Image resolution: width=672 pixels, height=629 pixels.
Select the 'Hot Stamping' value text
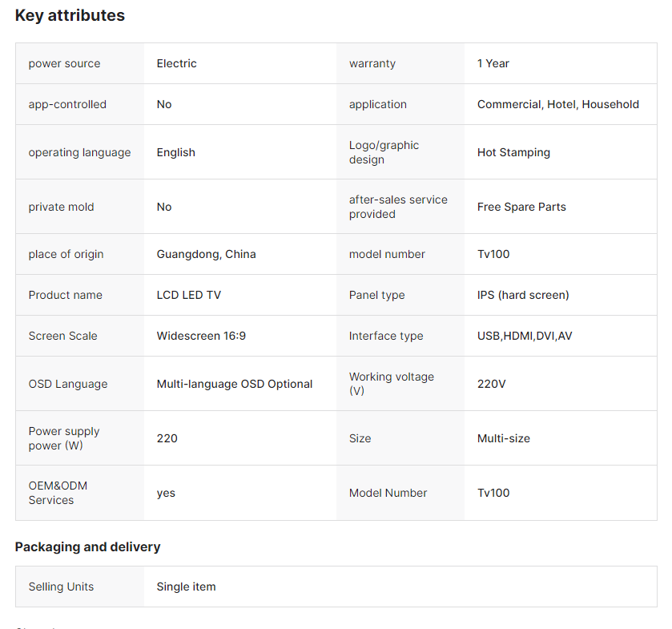[x=513, y=152]
